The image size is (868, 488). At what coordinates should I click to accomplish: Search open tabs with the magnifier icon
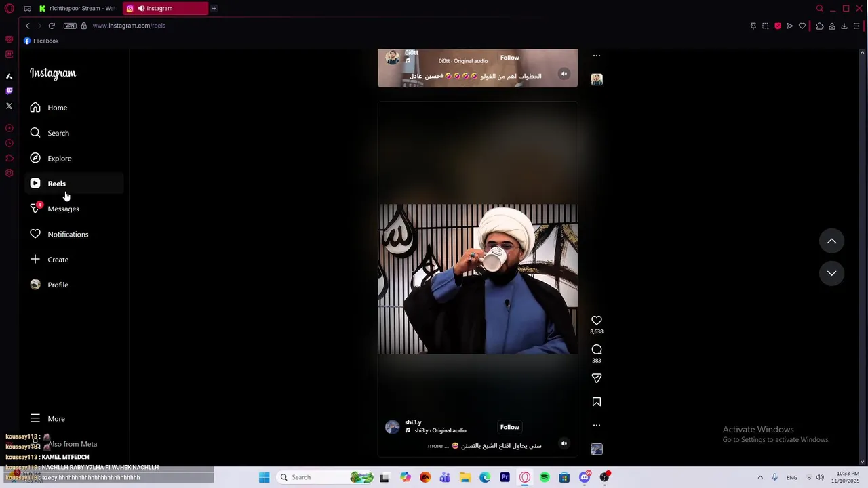pos(820,8)
